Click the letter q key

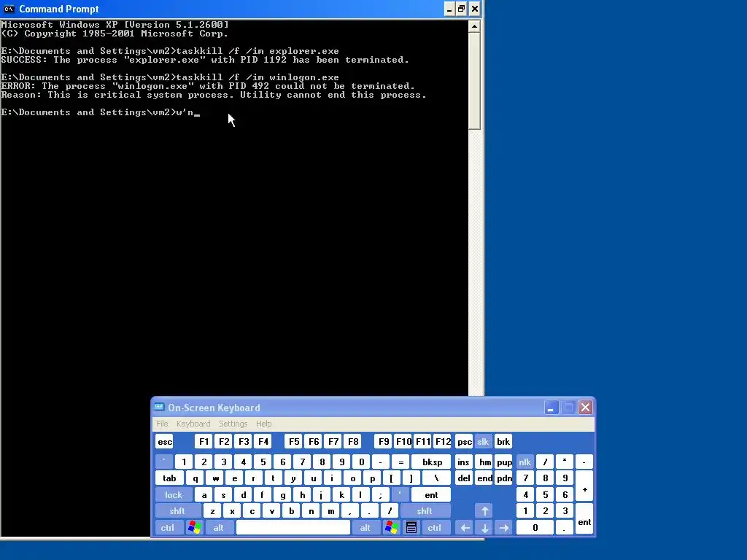tap(196, 478)
